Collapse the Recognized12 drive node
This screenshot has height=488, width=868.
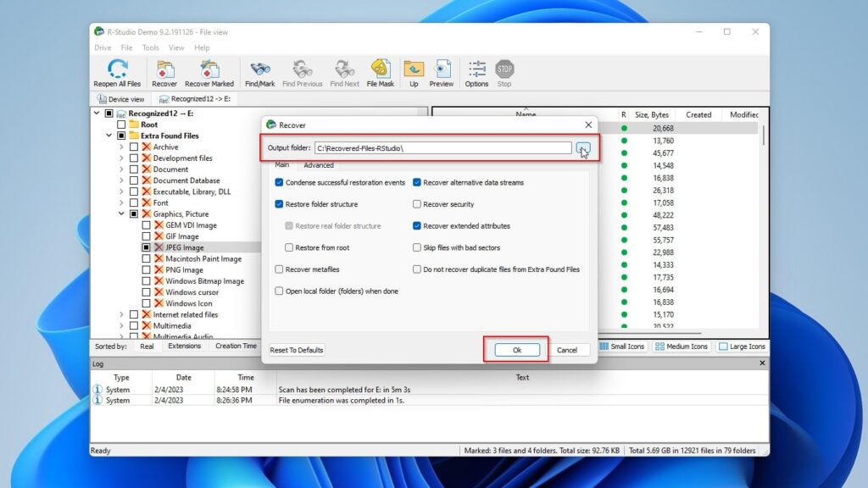pyautogui.click(x=97, y=113)
